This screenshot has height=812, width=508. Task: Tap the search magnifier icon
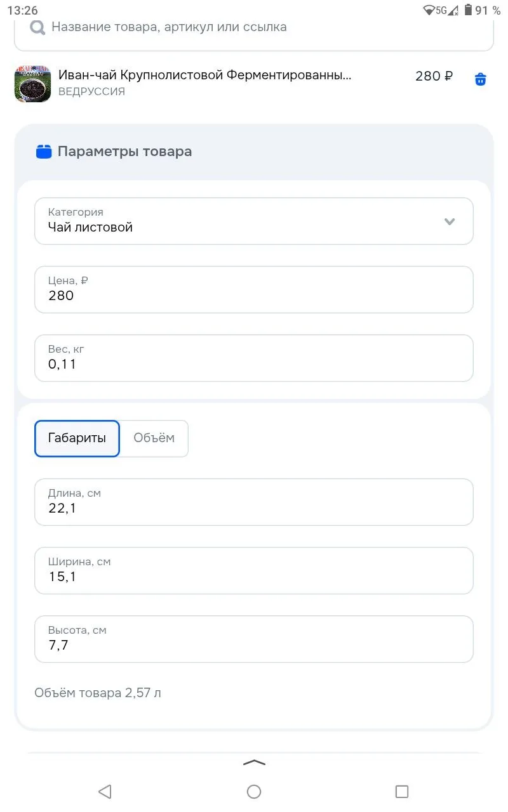pyautogui.click(x=37, y=27)
